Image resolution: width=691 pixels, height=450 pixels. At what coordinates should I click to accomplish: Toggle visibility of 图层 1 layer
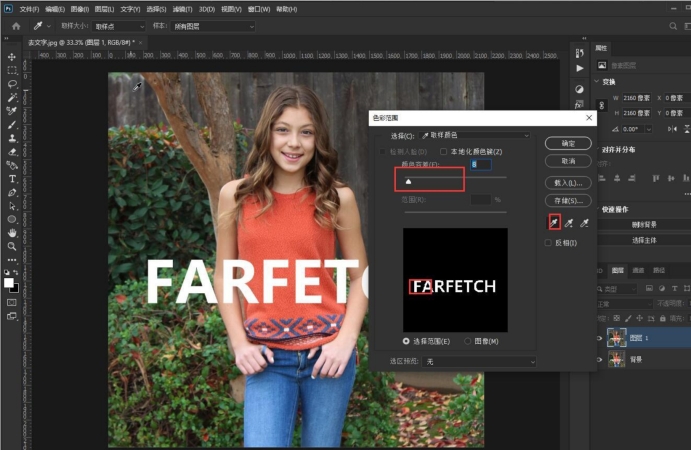[x=600, y=338]
